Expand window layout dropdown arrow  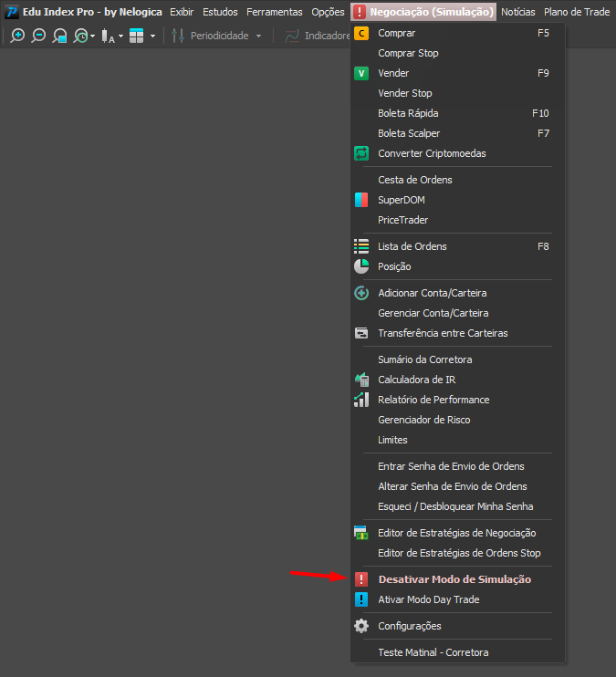click(153, 36)
